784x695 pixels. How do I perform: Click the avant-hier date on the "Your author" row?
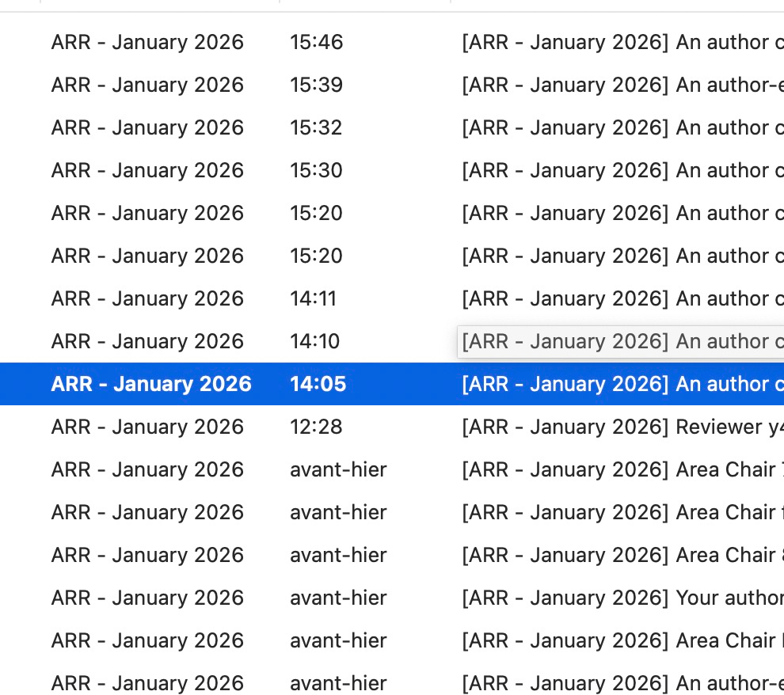pyautogui.click(x=338, y=598)
